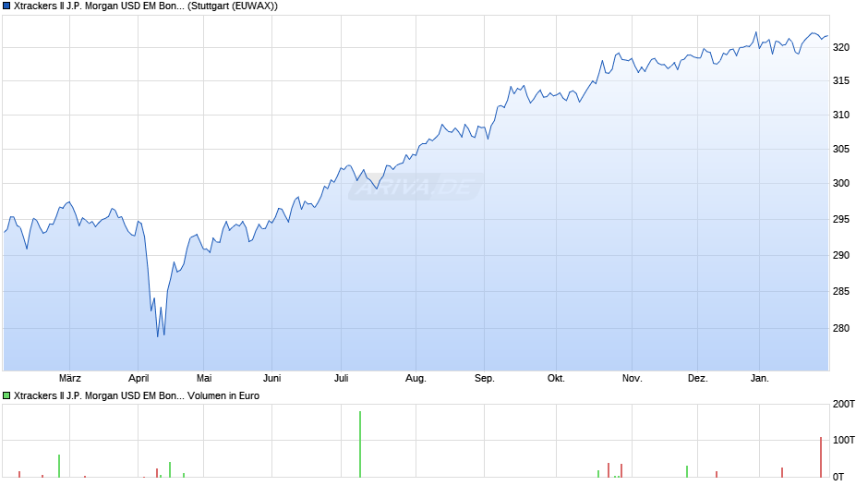Click the 'April' x-axis label
This screenshot has width=868, height=486.
(139, 378)
